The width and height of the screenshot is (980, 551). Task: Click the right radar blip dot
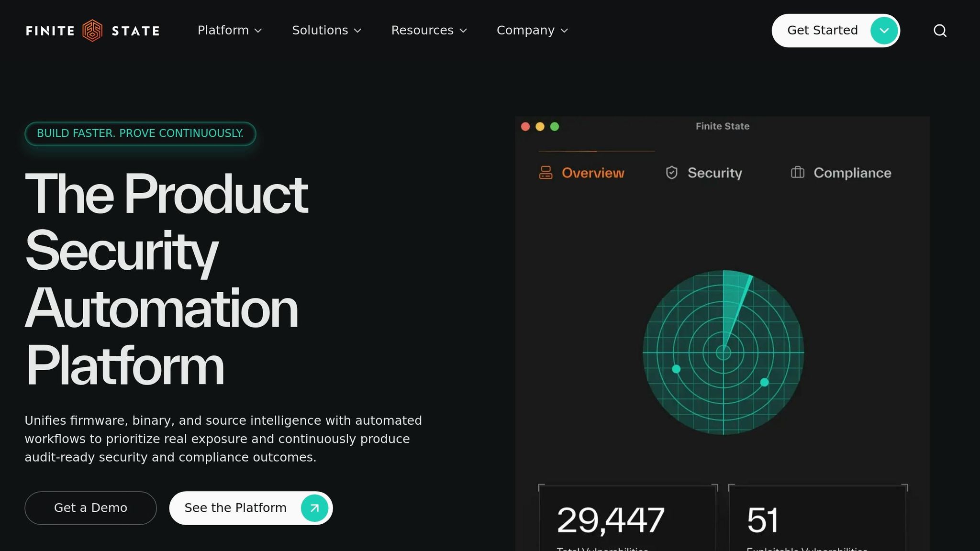764,382
